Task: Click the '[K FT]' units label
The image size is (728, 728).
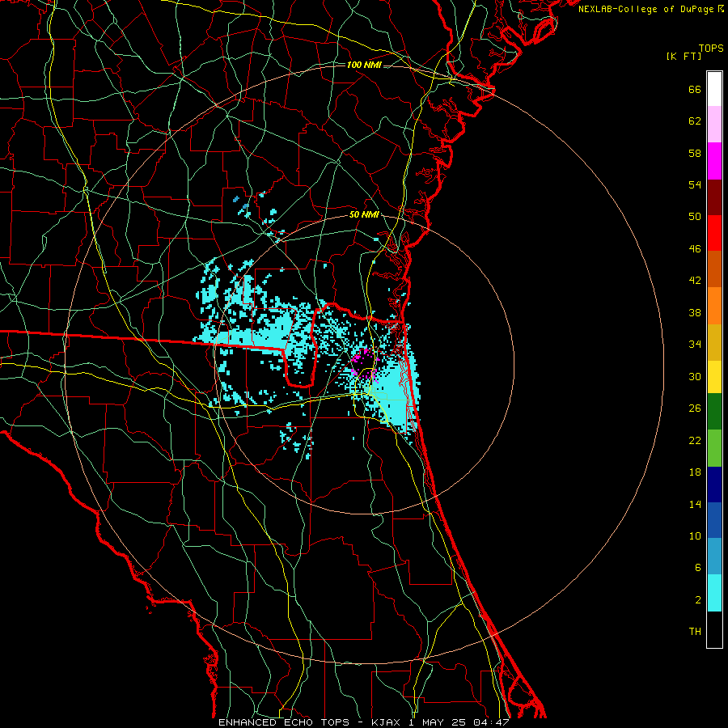Action: [684, 56]
